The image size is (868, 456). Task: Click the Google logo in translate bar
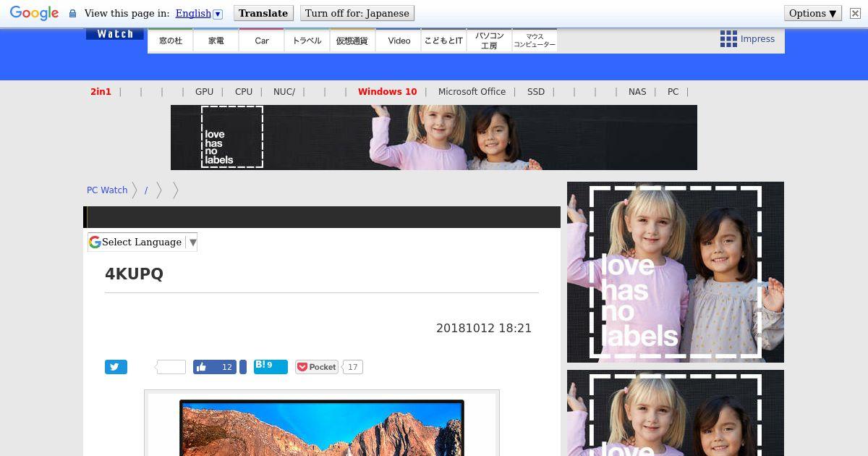tap(34, 13)
